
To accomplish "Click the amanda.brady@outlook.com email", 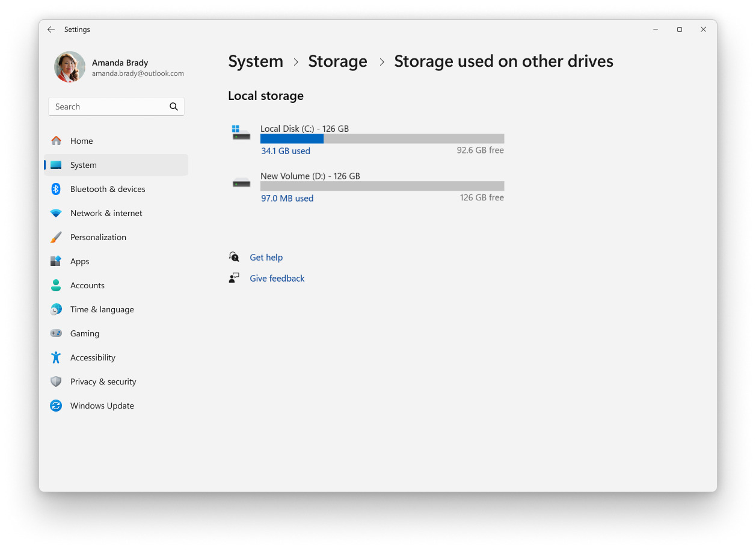I will pos(138,73).
